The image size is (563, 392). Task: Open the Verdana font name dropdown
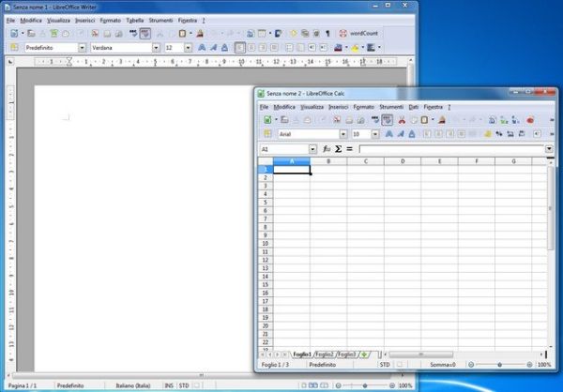pyautogui.click(x=156, y=48)
